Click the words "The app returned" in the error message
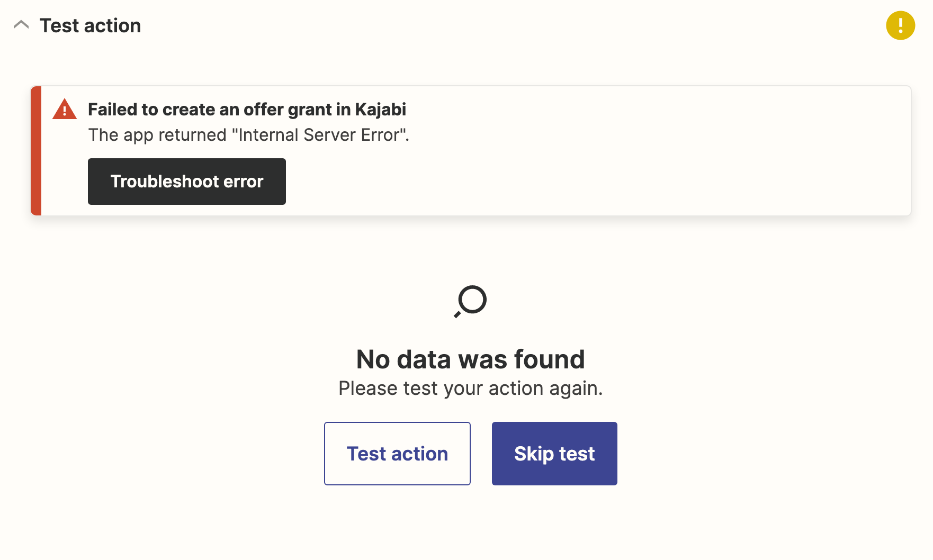 coord(157,136)
